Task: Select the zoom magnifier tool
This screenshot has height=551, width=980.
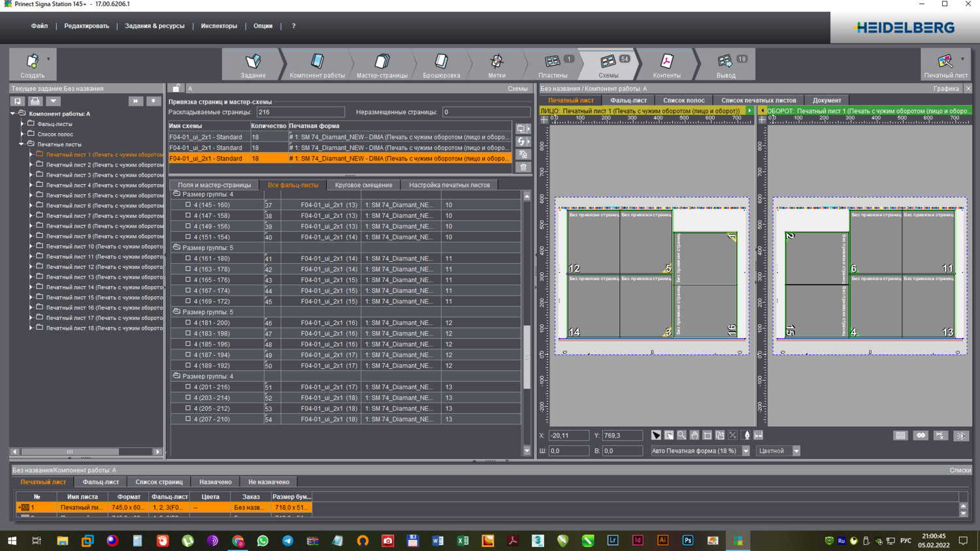Action: click(681, 435)
